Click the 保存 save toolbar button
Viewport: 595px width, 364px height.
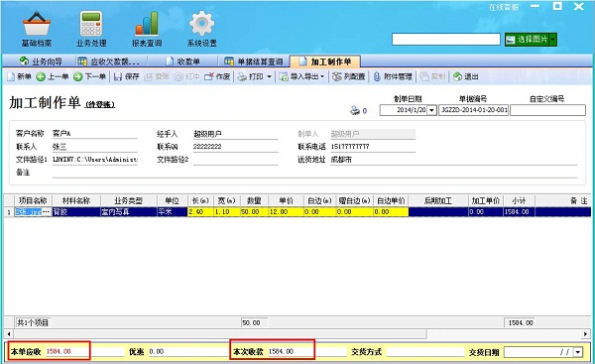pos(127,76)
